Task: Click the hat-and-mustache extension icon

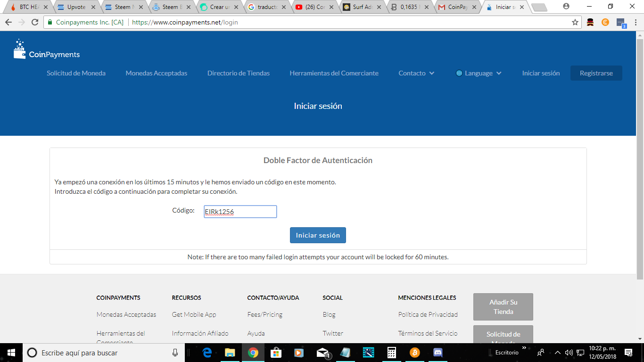Action: tap(590, 22)
